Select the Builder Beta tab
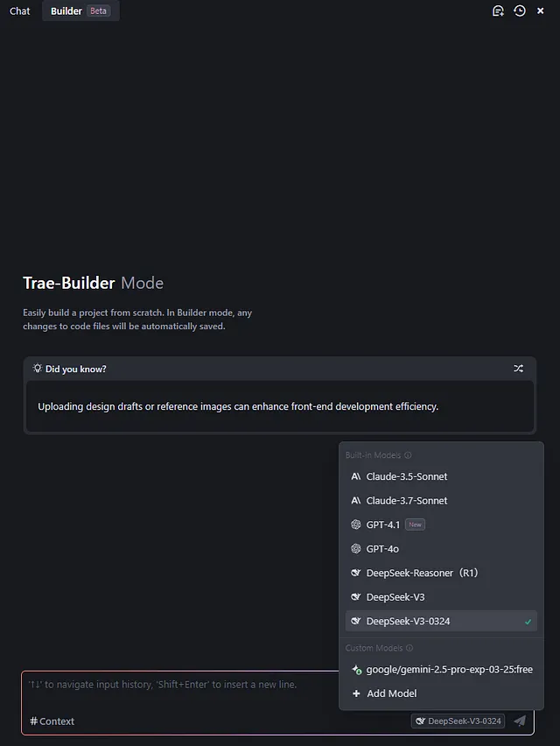560x746 pixels. point(80,11)
